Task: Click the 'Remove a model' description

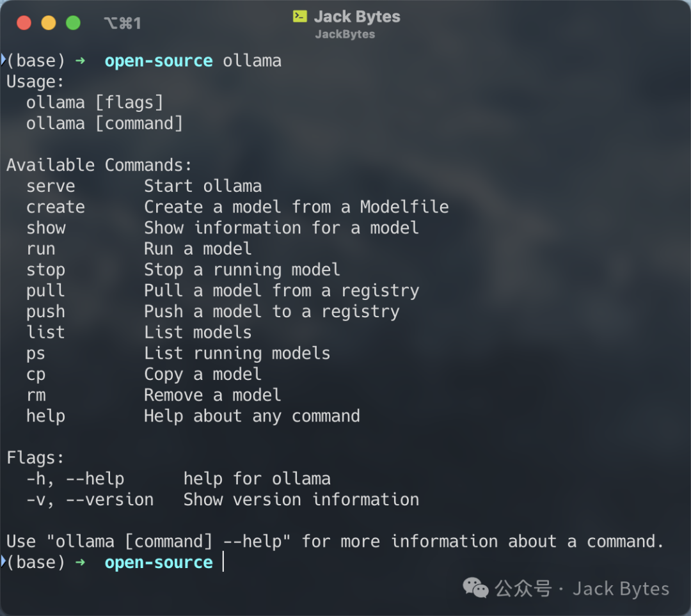Action: point(213,395)
